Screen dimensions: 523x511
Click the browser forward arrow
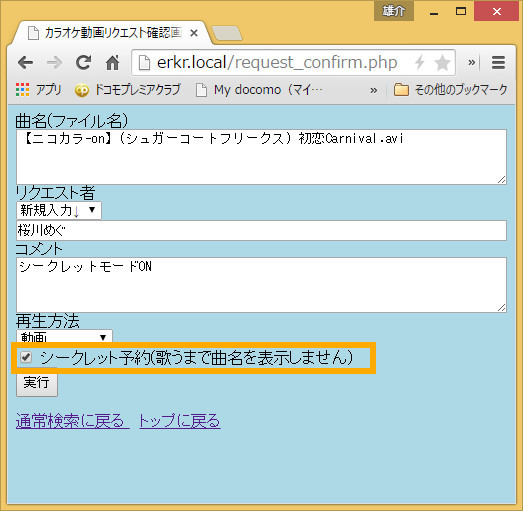(x=54, y=62)
